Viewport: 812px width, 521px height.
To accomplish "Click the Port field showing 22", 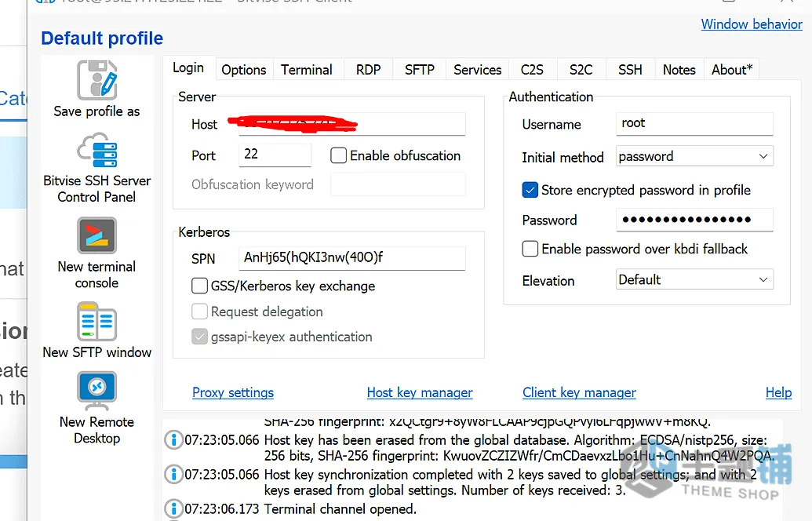I will [275, 155].
